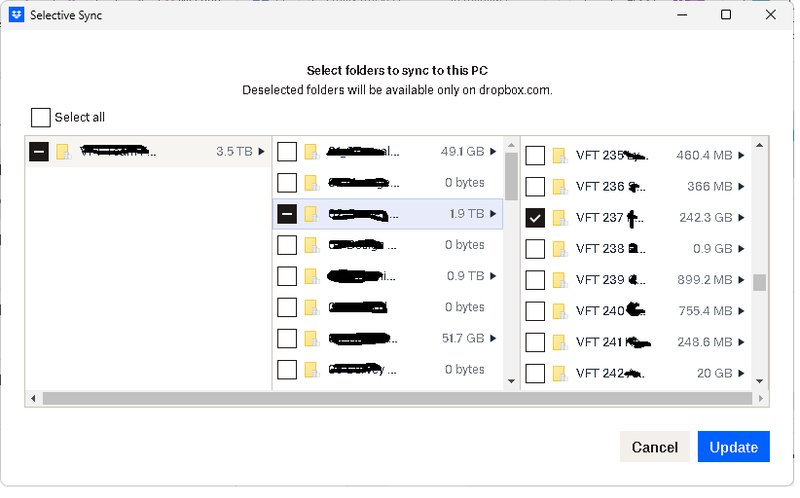Click folder icon next to VFT 236
This screenshot has height=498, width=800.
pos(560,187)
